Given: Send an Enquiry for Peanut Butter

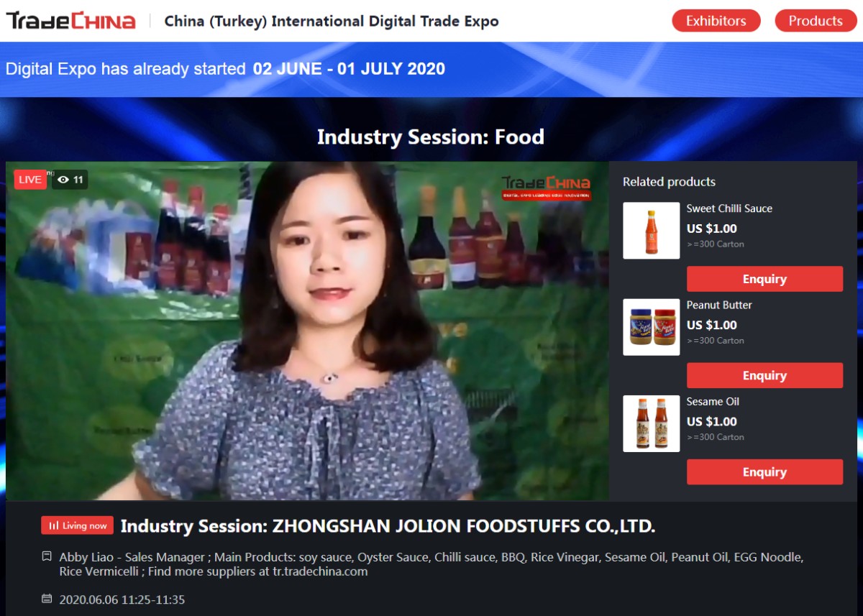Looking at the screenshot, I should click(764, 375).
